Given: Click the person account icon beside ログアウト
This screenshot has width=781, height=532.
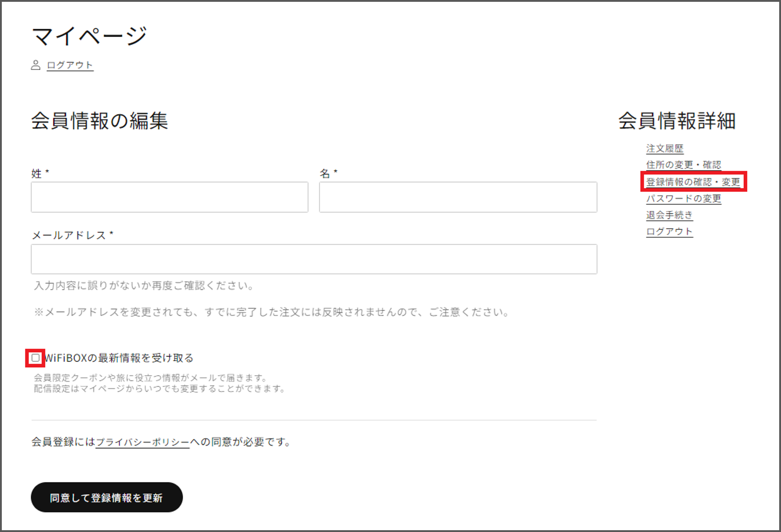Looking at the screenshot, I should click(36, 65).
